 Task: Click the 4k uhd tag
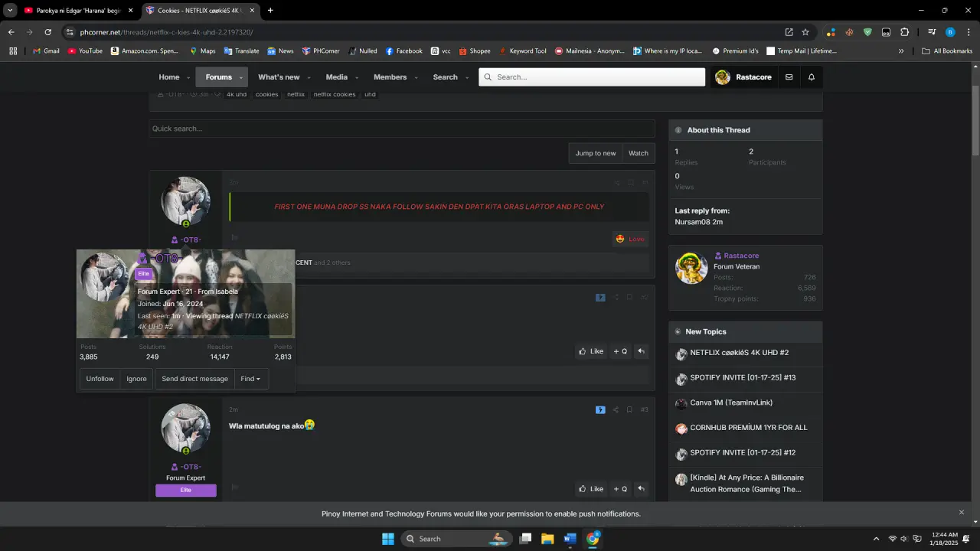point(237,94)
